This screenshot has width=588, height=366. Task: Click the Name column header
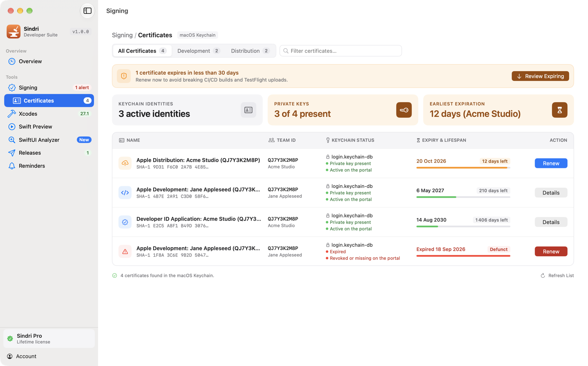click(x=129, y=140)
